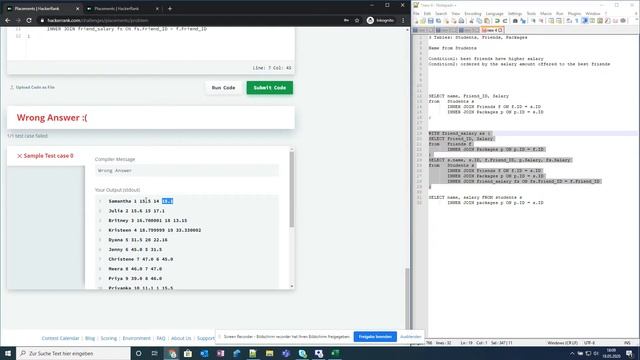Close the first Placements HackerRank tab

(x=78, y=9)
